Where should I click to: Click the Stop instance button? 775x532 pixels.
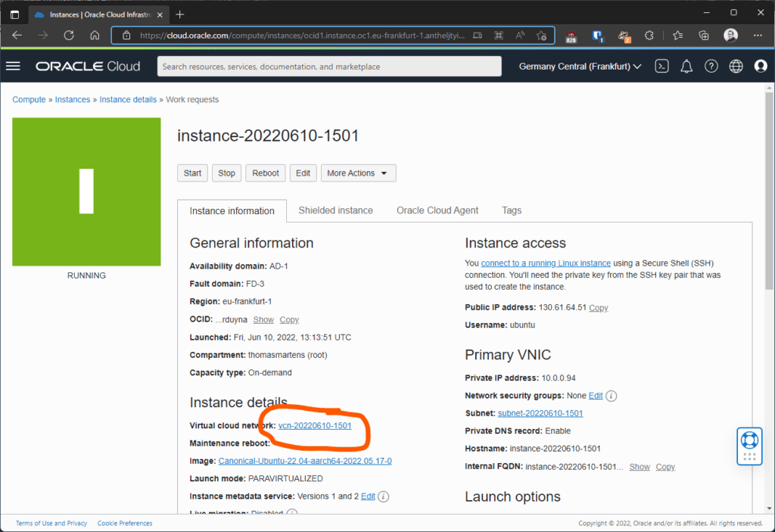(x=226, y=173)
